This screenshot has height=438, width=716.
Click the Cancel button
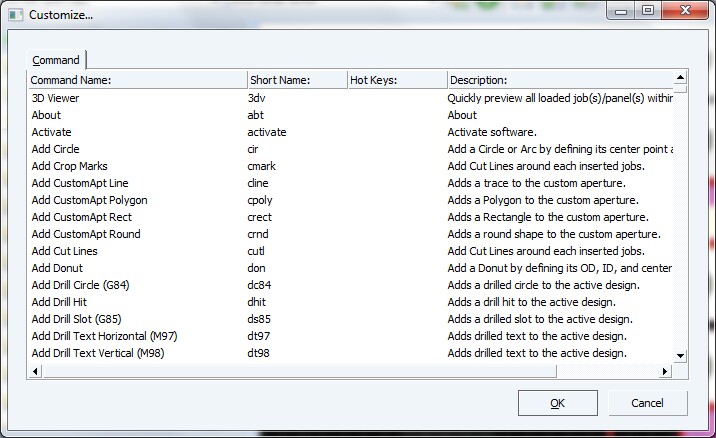(647, 403)
